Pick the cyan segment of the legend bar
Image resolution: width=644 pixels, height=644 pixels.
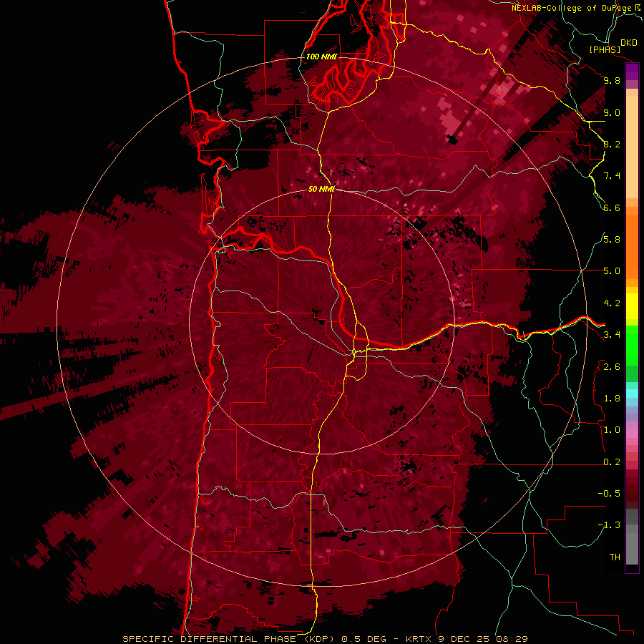632,393
